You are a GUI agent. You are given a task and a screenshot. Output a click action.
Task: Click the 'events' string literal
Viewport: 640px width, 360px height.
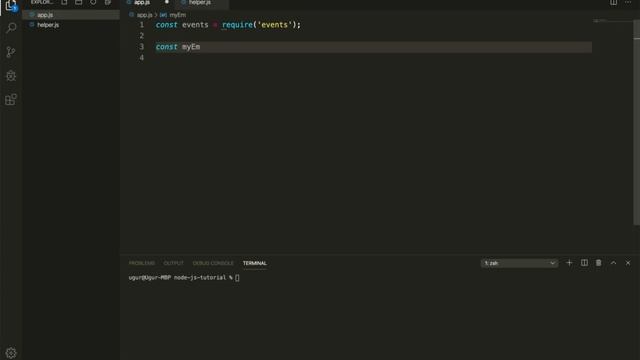pyautogui.click(x=274, y=25)
